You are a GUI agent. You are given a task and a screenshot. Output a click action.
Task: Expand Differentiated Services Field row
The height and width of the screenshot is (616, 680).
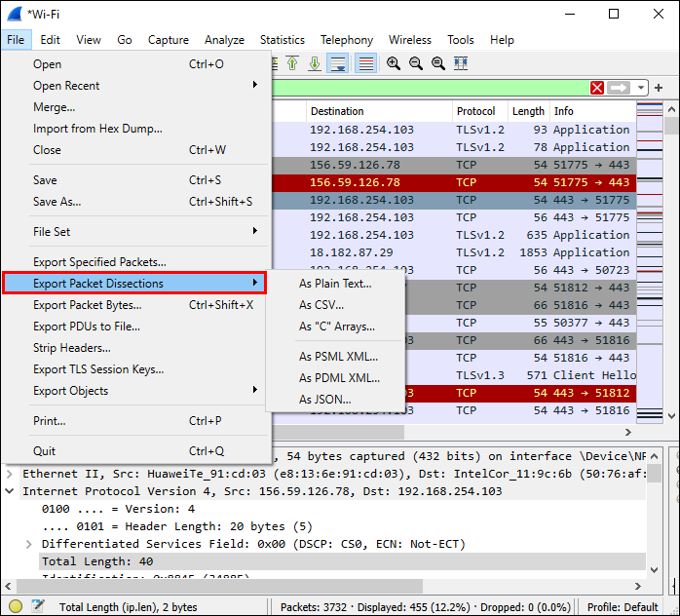(x=29, y=544)
